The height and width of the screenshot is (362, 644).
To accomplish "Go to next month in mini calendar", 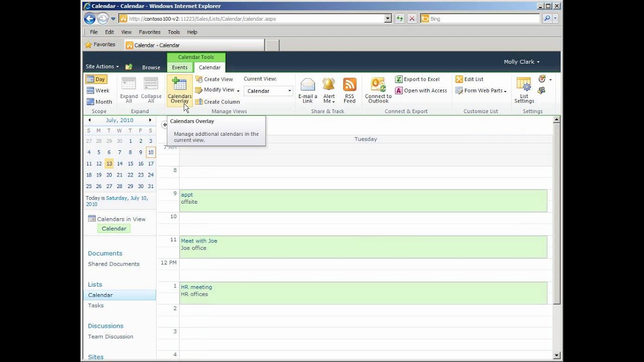I will (150, 120).
